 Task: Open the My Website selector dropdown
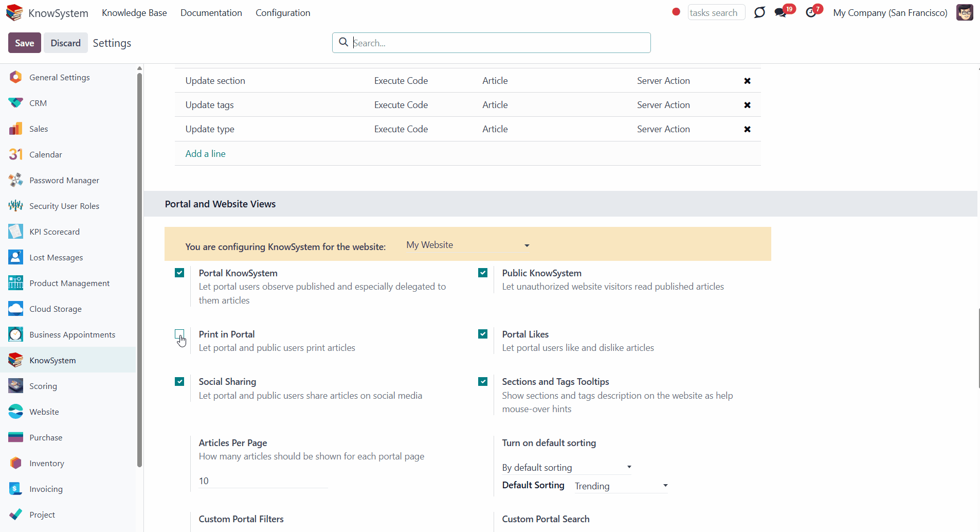(x=467, y=245)
